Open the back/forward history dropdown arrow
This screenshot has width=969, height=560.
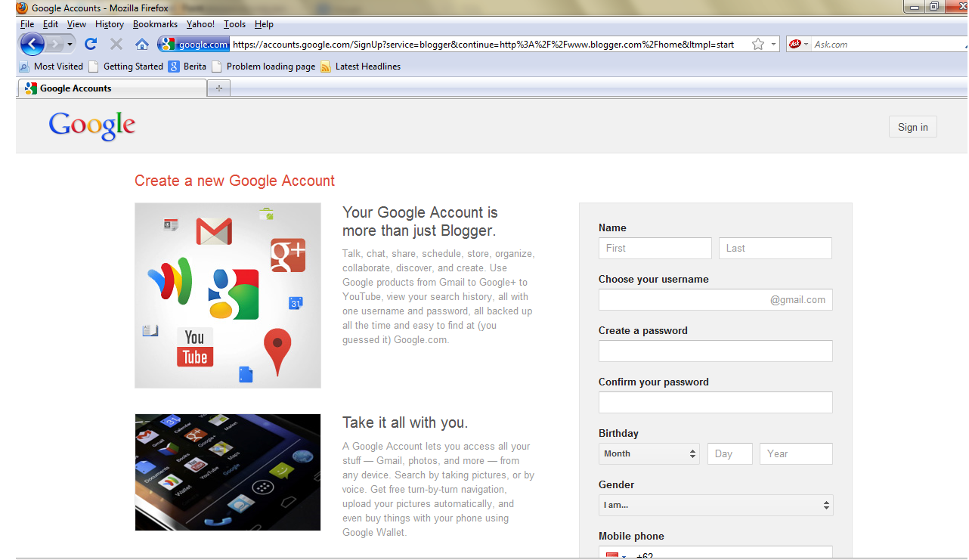tap(70, 45)
